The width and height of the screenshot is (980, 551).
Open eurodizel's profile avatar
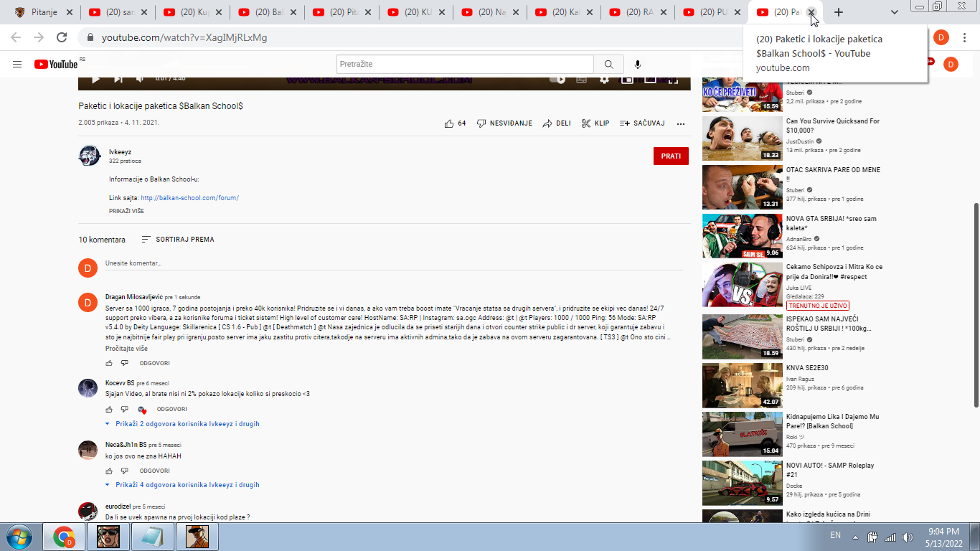click(88, 512)
